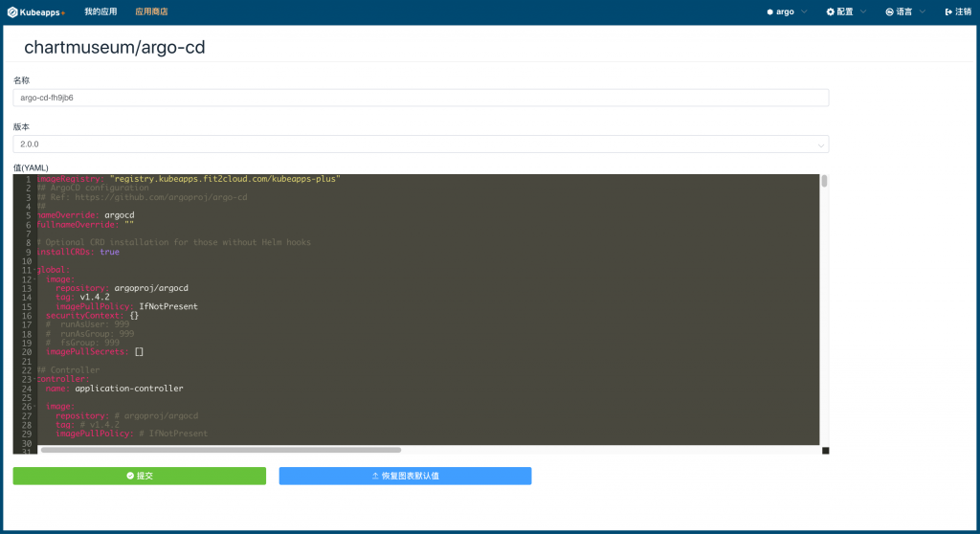
Task: Click 'fullnameOverride' line 6
Action: [85, 225]
